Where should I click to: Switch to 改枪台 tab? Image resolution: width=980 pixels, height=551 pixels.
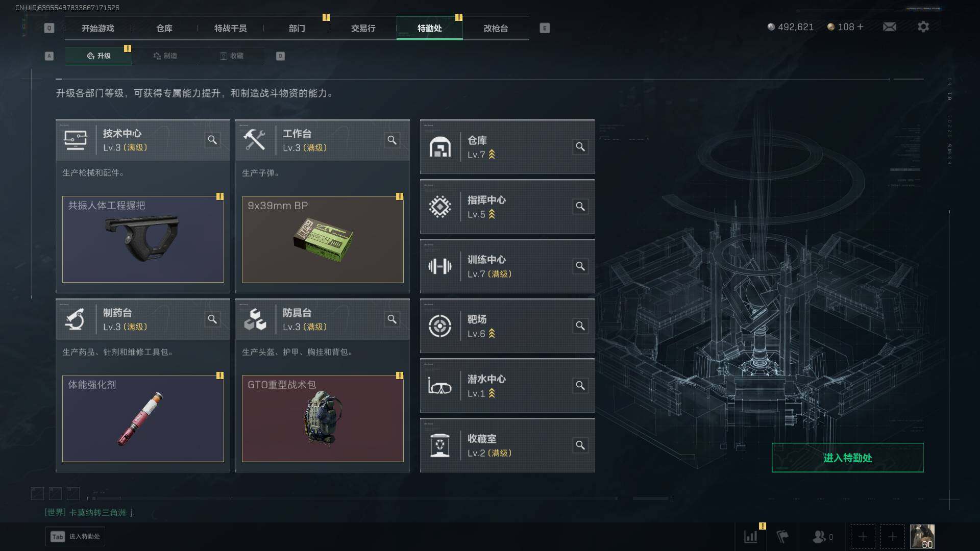[x=496, y=28]
